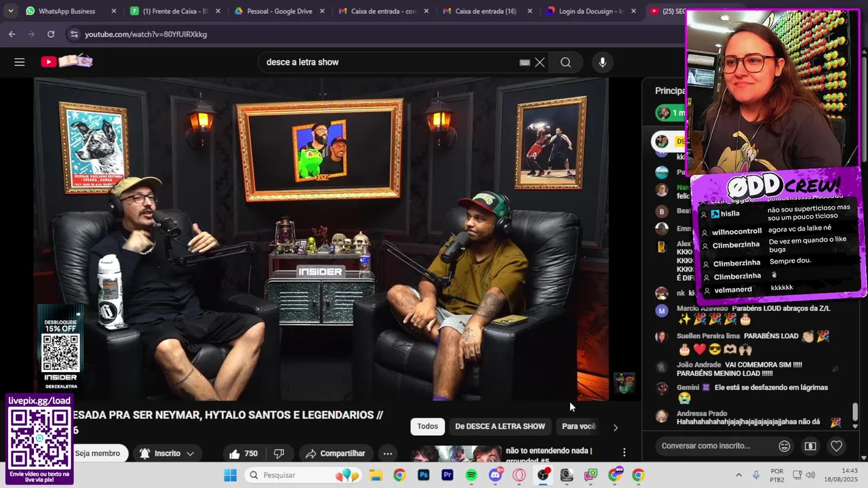The height and width of the screenshot is (488, 868).
Task: Open emoji picker in chat input
Action: pyautogui.click(x=785, y=446)
